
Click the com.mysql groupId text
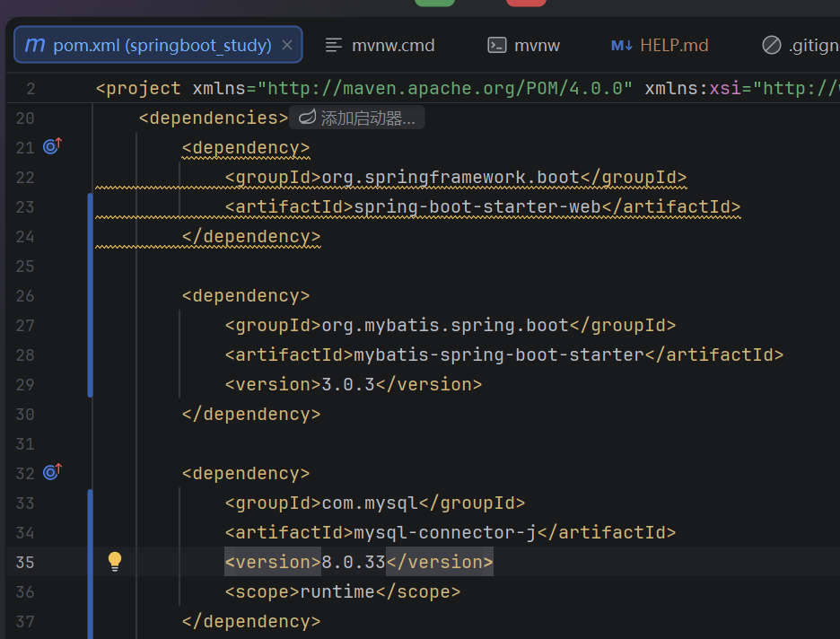(x=370, y=503)
